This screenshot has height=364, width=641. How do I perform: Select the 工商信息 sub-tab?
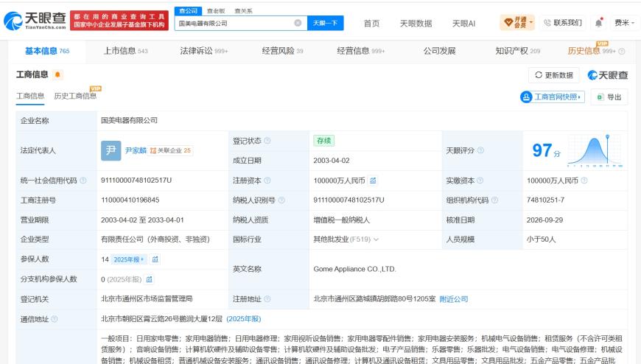pos(30,96)
